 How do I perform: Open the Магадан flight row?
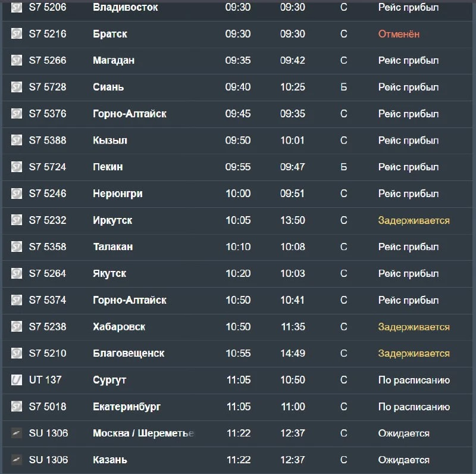(237, 61)
